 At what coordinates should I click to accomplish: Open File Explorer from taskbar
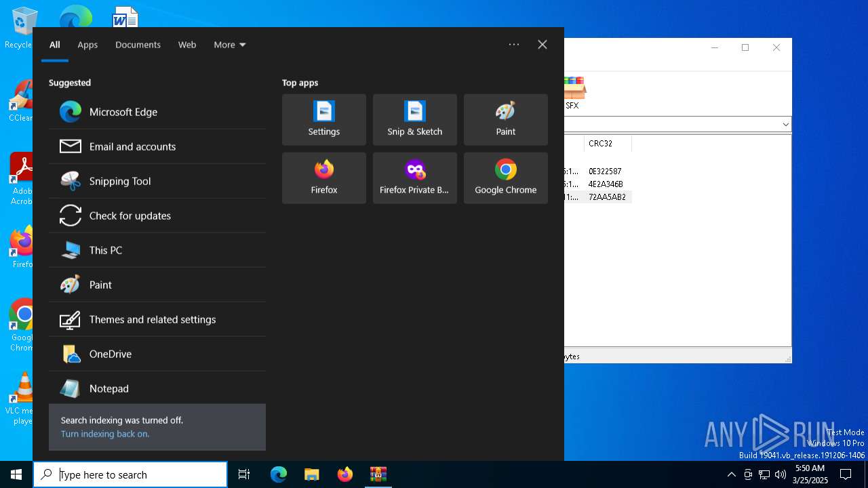312,474
